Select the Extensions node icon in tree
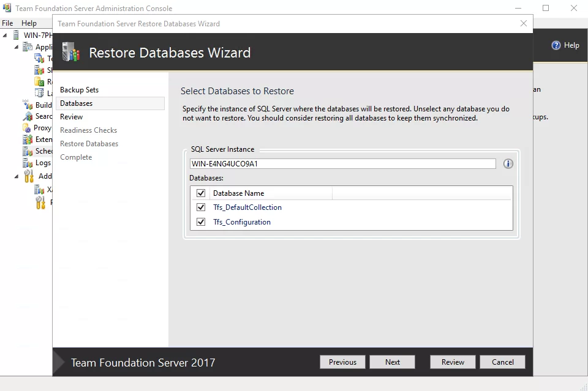 point(28,140)
